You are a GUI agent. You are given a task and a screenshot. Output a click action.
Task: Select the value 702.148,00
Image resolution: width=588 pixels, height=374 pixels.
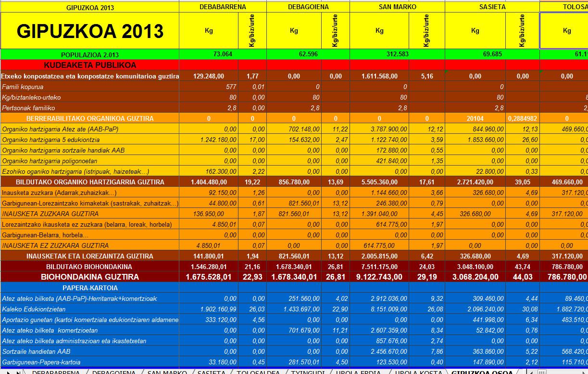pos(294,129)
